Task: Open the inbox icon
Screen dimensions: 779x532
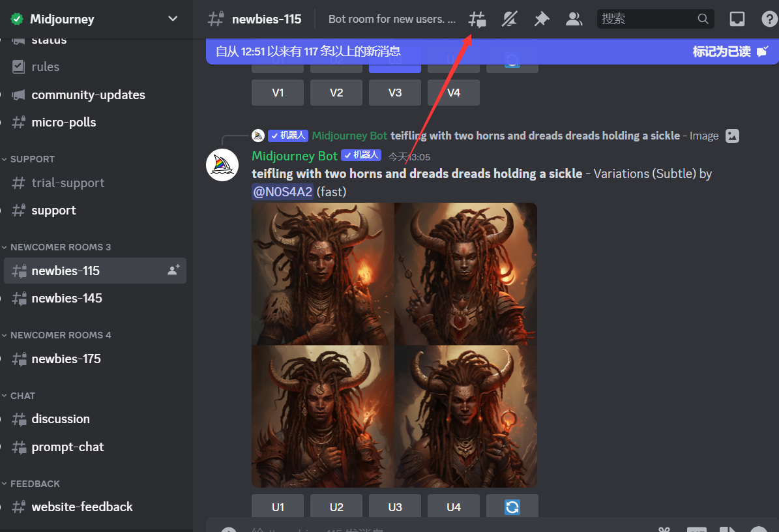Action: point(737,20)
